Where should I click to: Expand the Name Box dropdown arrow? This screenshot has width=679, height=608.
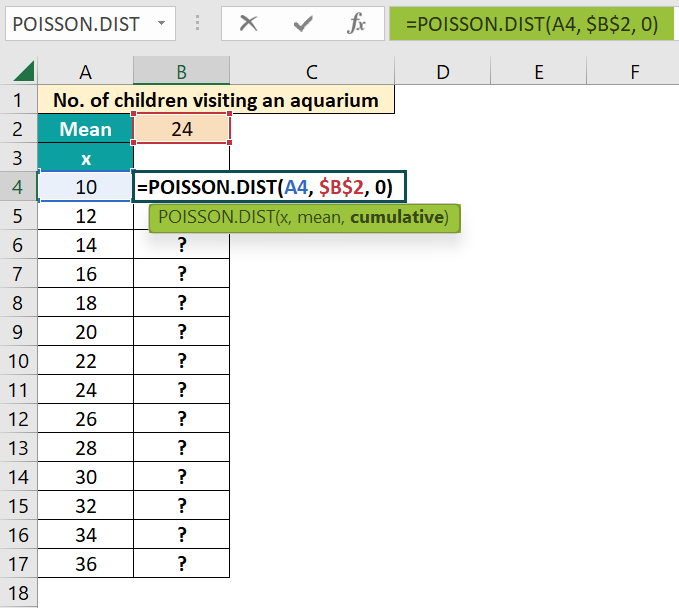click(x=162, y=23)
